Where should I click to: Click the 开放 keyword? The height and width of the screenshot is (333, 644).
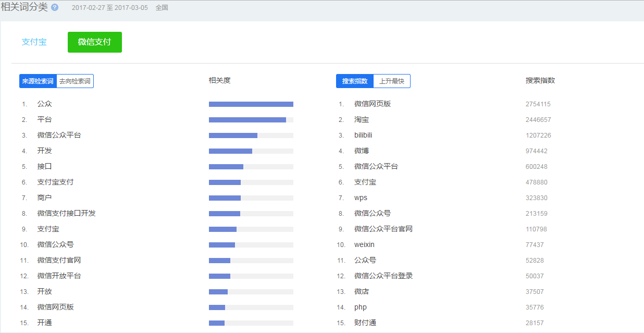(x=45, y=292)
